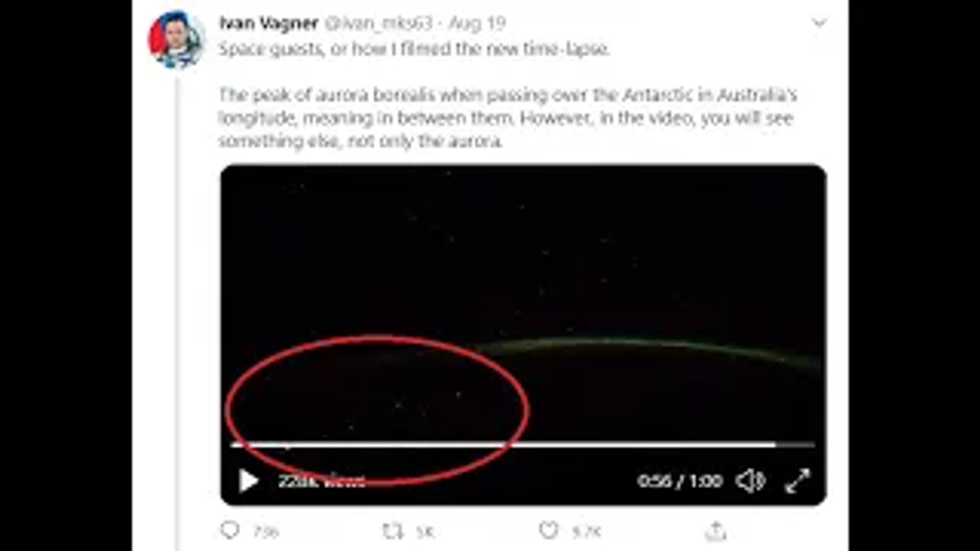This screenshot has width=980, height=551.
Task: Click the reply count next to the bubble
Action: [x=266, y=531]
